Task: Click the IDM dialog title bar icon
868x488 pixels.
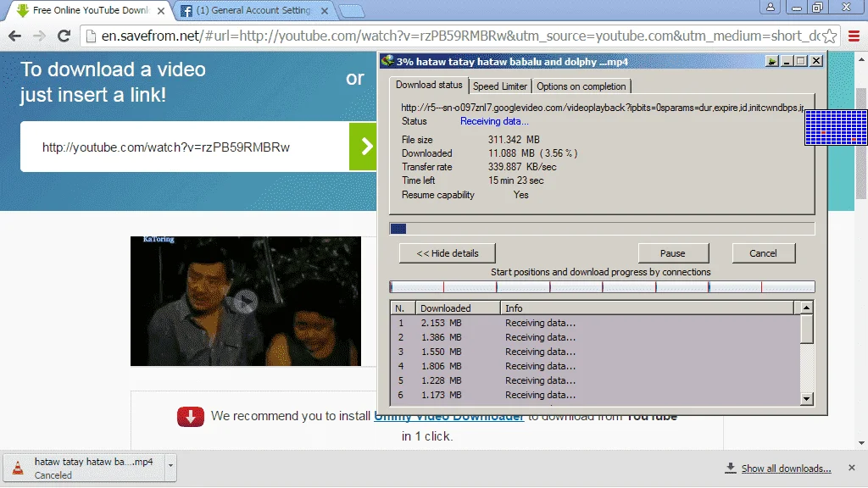Action: [388, 61]
